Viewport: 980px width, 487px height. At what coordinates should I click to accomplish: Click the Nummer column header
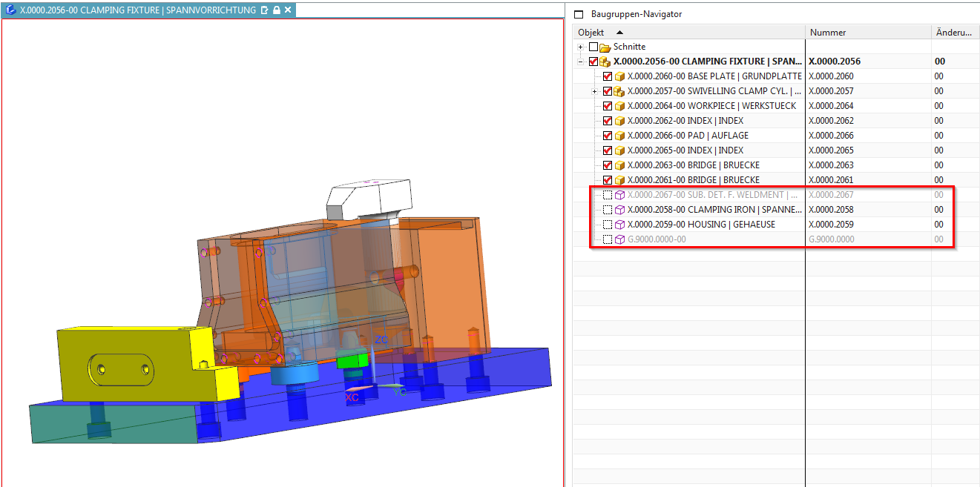(x=828, y=33)
